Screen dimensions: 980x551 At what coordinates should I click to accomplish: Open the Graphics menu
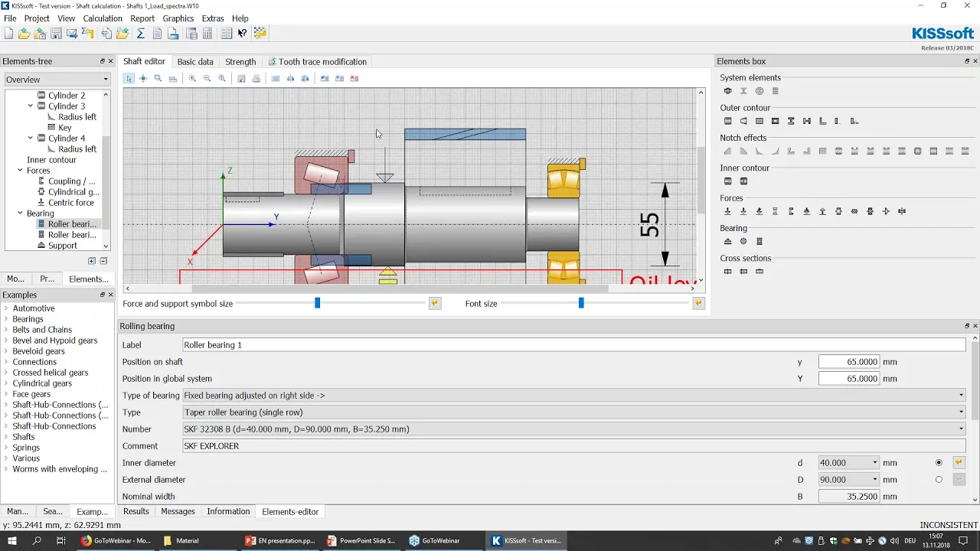click(178, 18)
